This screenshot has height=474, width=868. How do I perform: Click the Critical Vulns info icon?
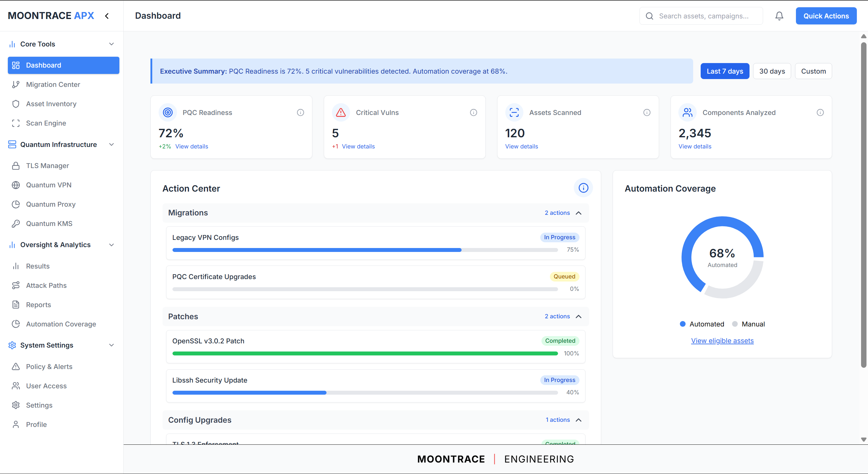coord(473,113)
